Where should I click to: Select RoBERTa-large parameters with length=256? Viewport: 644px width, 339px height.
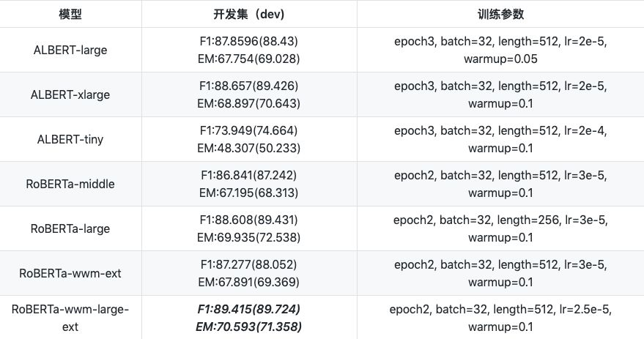[500, 229]
